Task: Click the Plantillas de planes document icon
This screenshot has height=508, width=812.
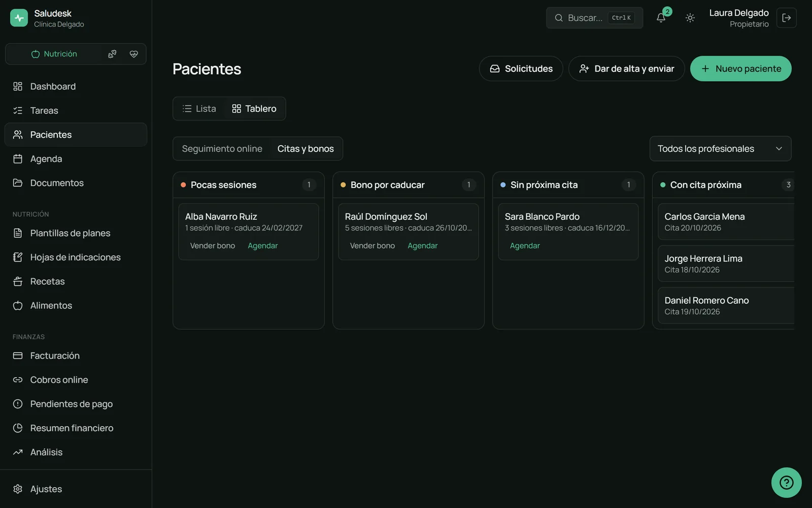Action: coord(18,233)
